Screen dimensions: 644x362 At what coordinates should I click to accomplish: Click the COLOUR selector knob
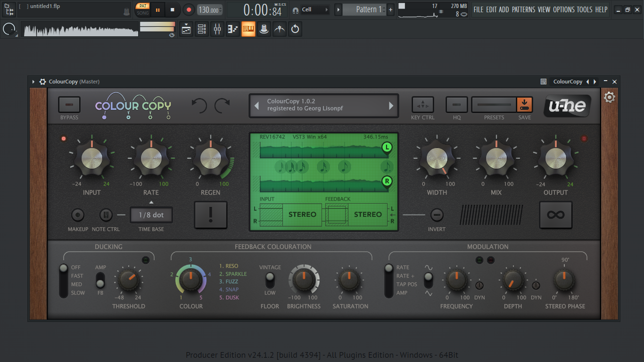(x=190, y=280)
